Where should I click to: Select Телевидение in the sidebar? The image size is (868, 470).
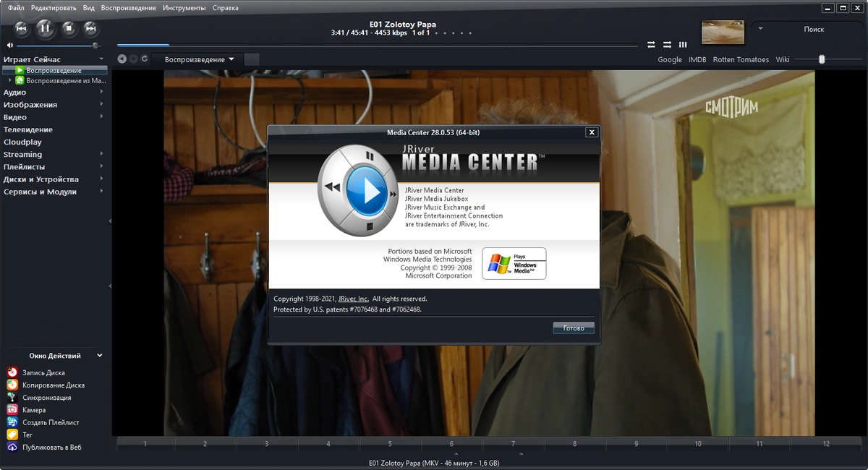pos(28,129)
